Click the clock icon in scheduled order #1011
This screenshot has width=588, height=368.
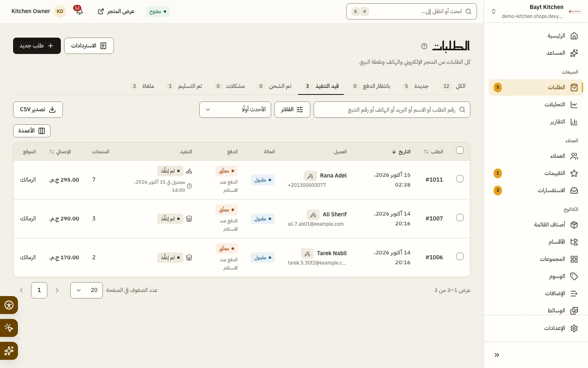189,186
